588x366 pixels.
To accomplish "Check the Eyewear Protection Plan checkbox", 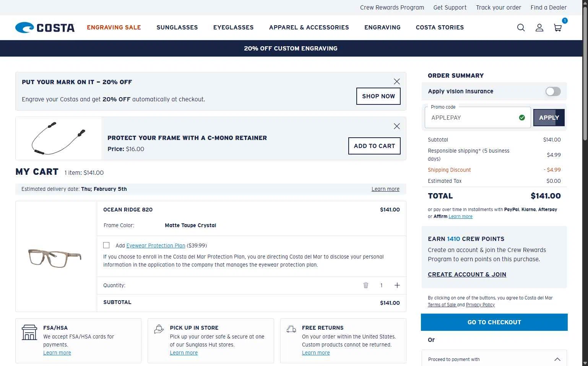I will click(x=106, y=245).
